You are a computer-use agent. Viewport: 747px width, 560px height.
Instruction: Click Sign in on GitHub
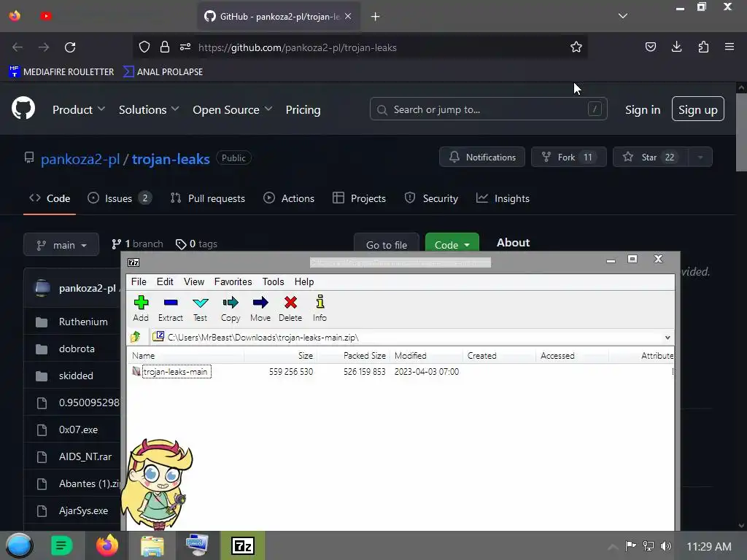pyautogui.click(x=643, y=109)
